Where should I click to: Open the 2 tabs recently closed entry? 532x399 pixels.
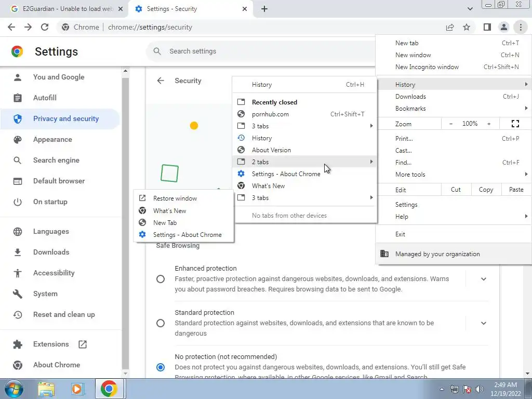(304, 162)
